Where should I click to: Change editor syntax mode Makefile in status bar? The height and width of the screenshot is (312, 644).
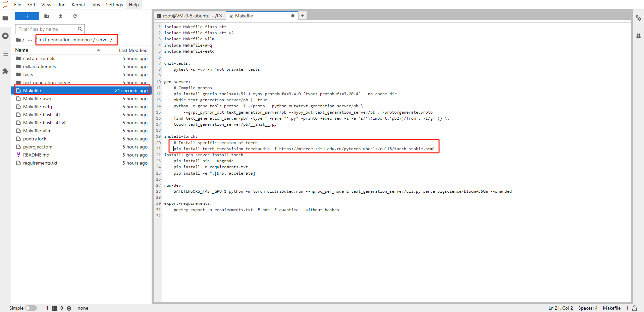coord(612,308)
